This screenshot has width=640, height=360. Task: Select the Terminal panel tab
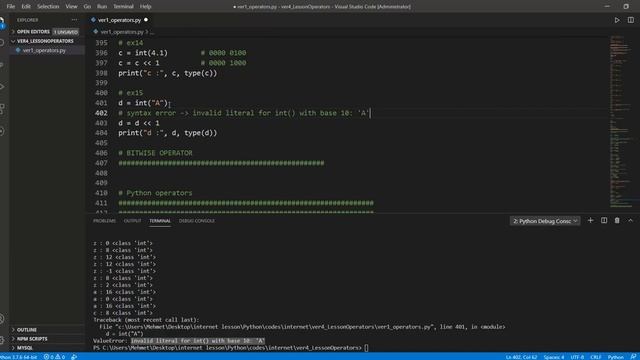160,221
